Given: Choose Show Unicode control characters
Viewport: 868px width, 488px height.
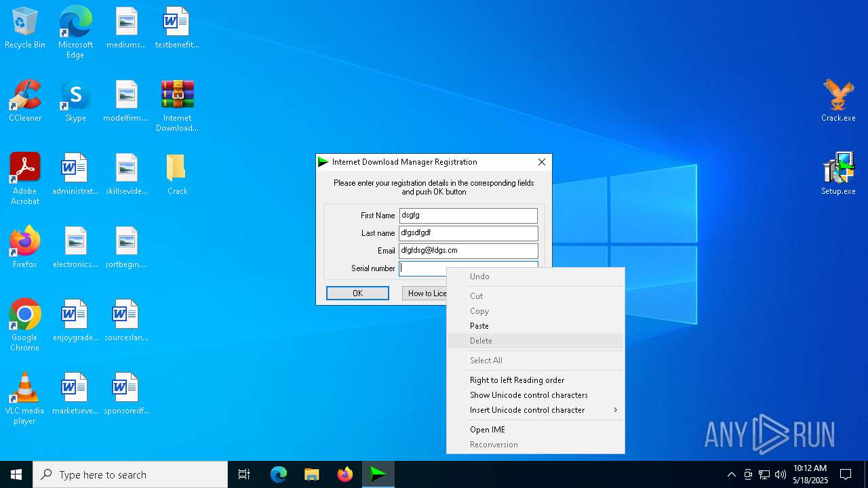Looking at the screenshot, I should click(536, 395).
